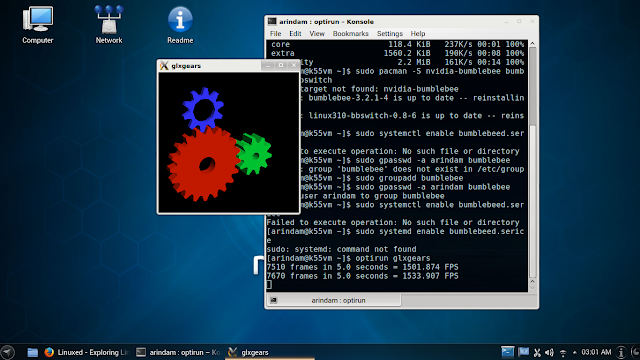
Task: Click the terminal cursor at the prompt
Action: (x=269, y=285)
